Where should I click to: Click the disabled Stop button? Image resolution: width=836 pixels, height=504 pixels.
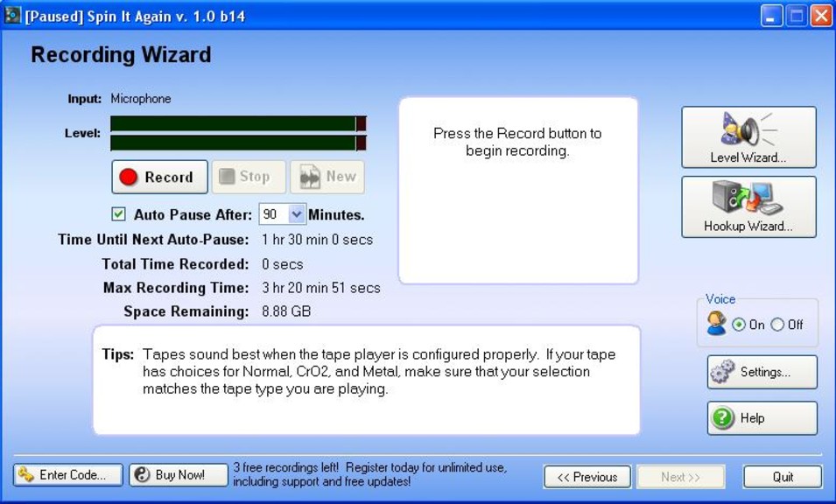pyautogui.click(x=249, y=177)
